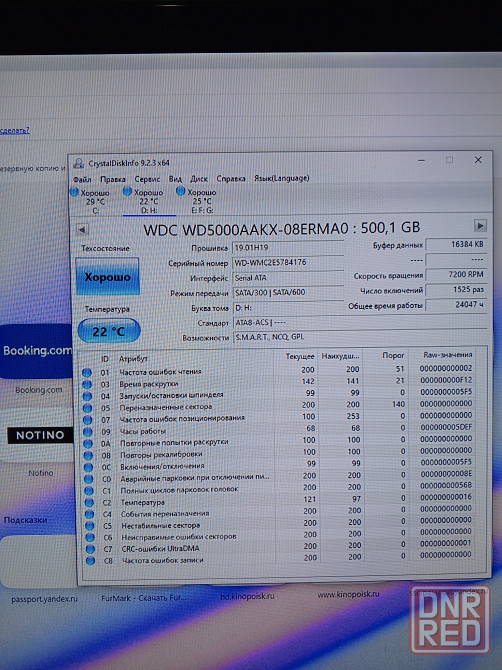Screen dimensions: 502x670
Task: Click the Текущее column header
Action: point(300,357)
